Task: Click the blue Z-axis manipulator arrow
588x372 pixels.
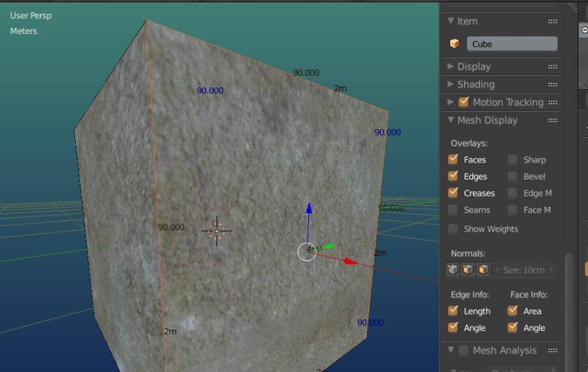Action: point(308,209)
